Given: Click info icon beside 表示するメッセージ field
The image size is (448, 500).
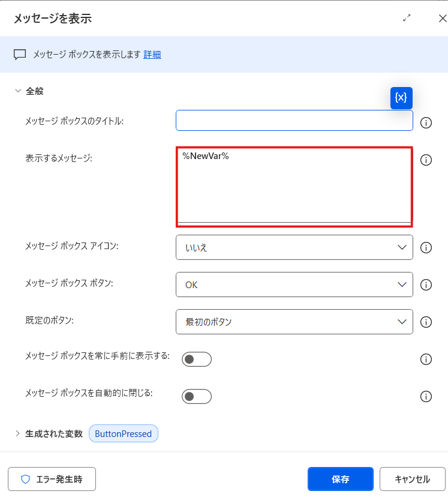Looking at the screenshot, I should tap(426, 160).
